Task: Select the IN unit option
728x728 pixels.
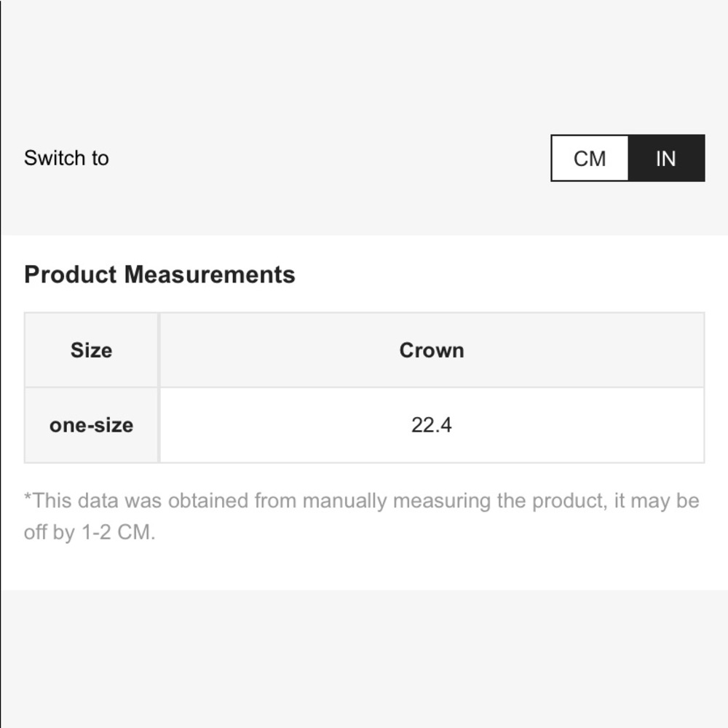Action: (x=666, y=158)
